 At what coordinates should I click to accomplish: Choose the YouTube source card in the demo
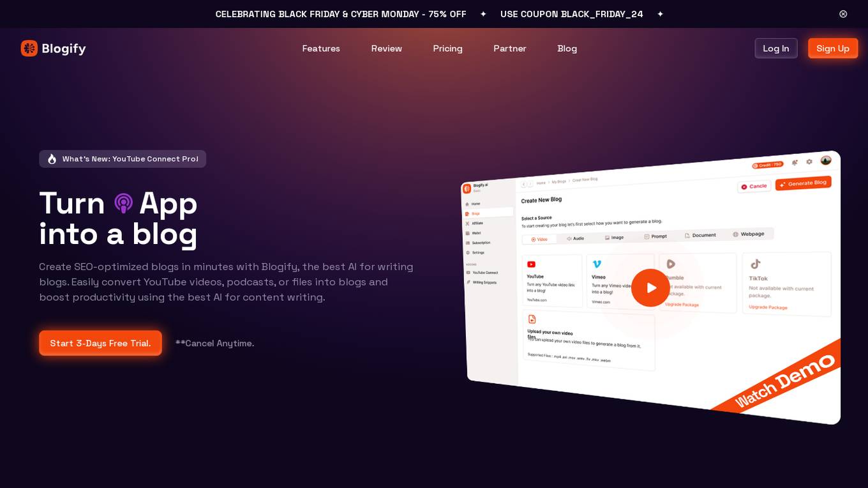tap(552, 281)
